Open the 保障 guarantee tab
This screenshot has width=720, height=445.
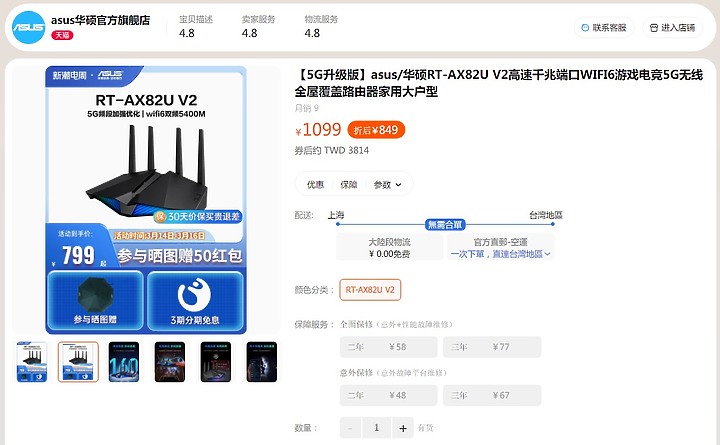tap(349, 185)
